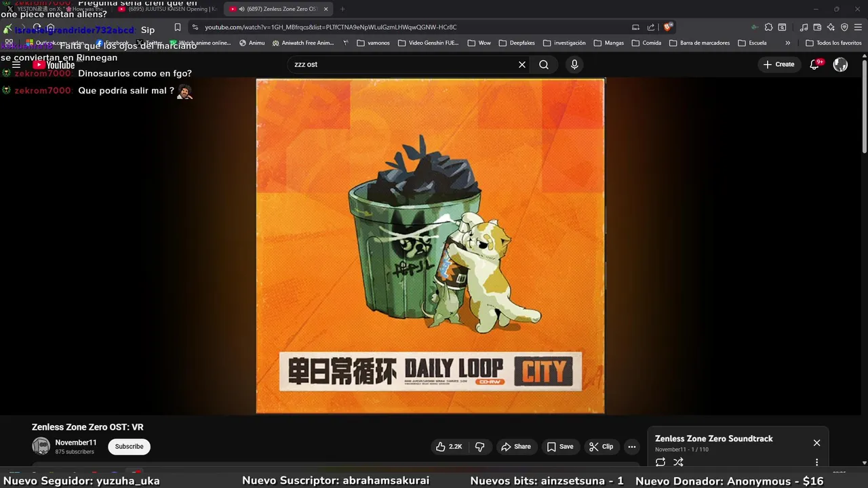Viewport: 868px width, 488px height.
Task: Open the 'Wow' bookmark folder
Action: 479,43
